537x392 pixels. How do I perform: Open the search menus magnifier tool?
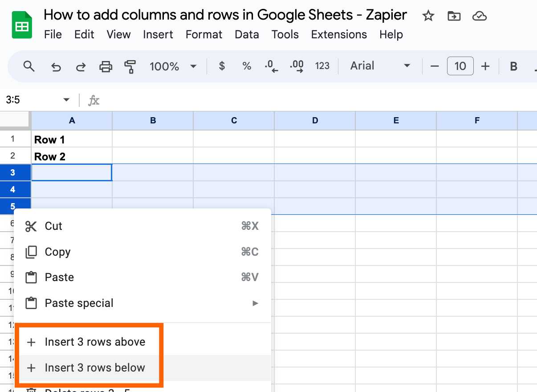point(29,67)
